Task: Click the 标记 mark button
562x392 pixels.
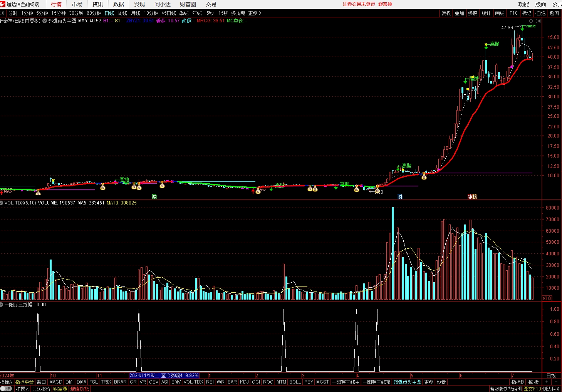Action: click(x=527, y=13)
